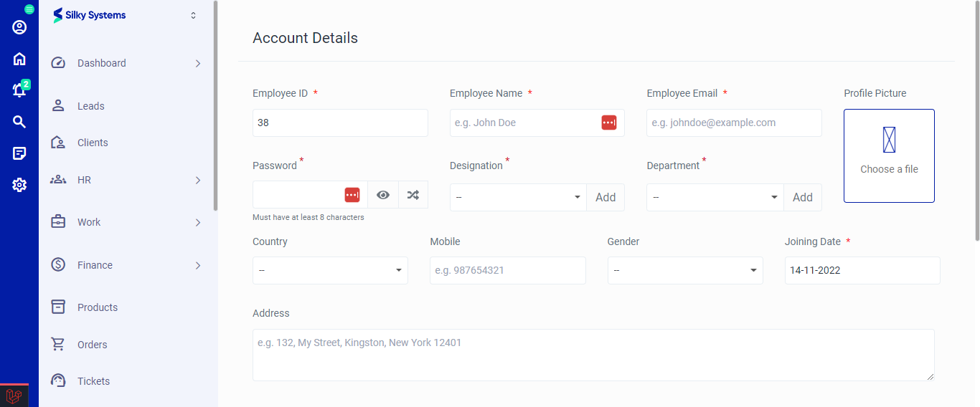Screen dimensions: 980x407
Task: Focus the Mobile number input field
Action: click(x=508, y=270)
